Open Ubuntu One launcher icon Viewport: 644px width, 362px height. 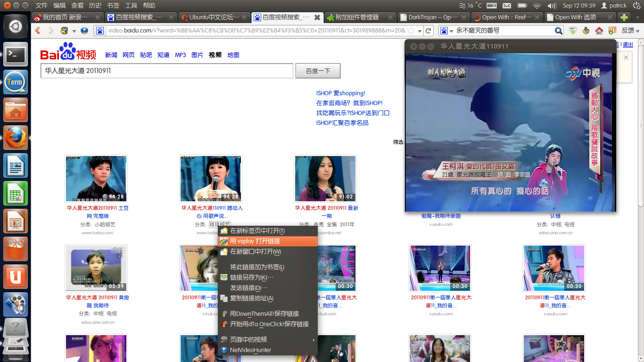16,277
